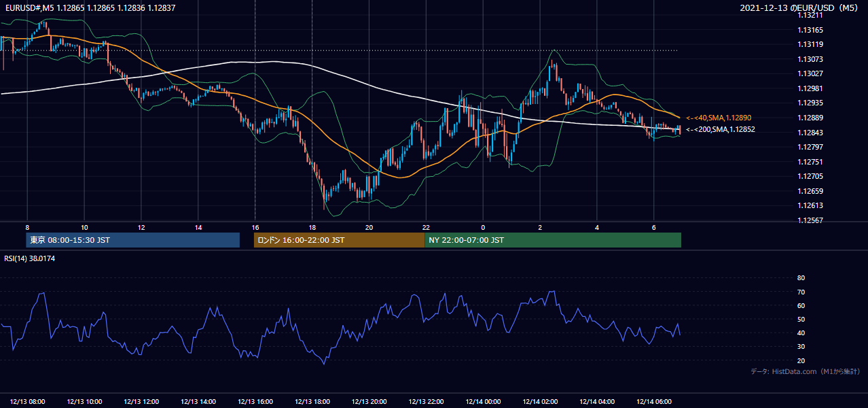Click the 1.12889 price axis label
The image size is (868, 408).
pos(810,118)
